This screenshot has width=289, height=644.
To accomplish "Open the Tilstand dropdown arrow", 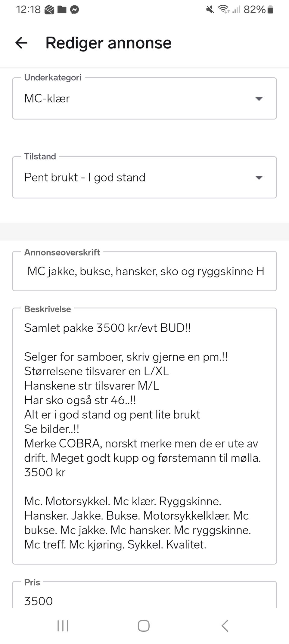I will pos(259,178).
